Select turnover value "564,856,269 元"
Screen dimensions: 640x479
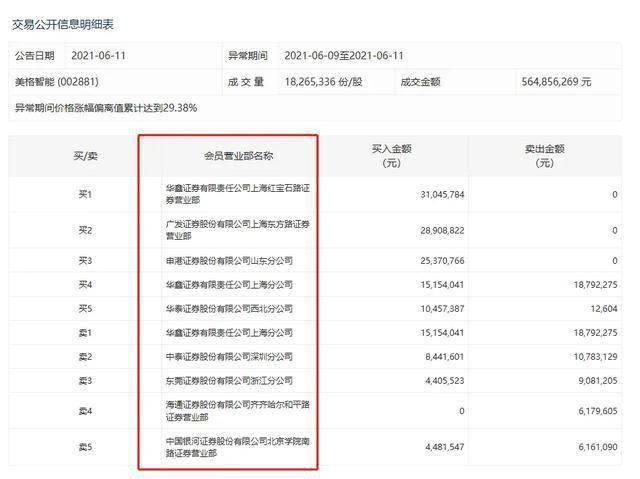coord(556,82)
